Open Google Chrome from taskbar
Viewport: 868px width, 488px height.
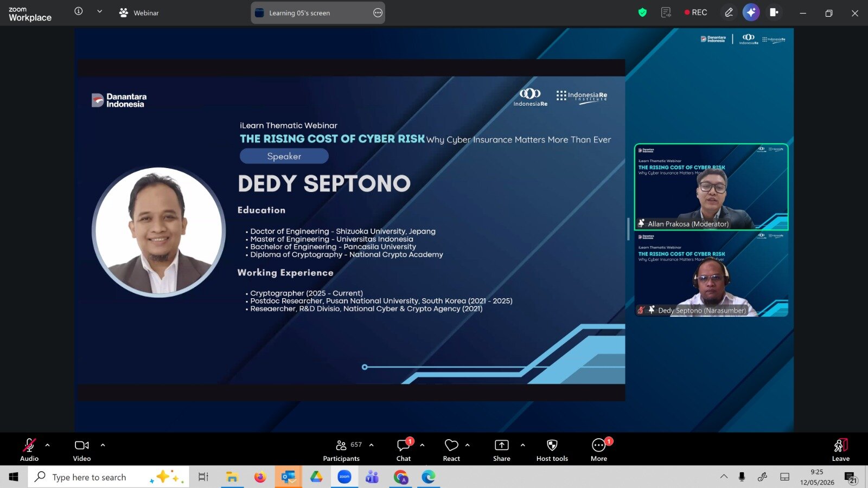pos(400,477)
